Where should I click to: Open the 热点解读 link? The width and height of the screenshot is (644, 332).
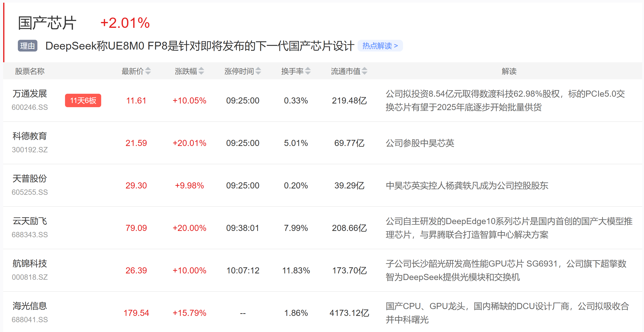[x=380, y=46]
